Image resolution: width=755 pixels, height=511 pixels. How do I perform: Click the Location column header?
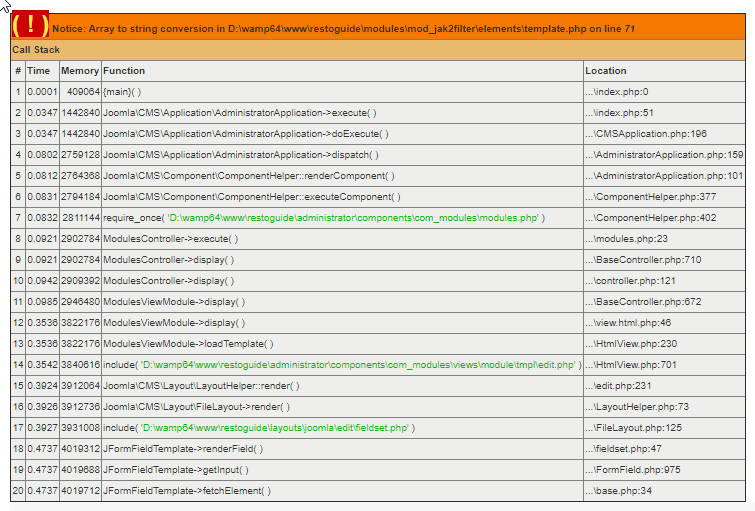pos(664,71)
